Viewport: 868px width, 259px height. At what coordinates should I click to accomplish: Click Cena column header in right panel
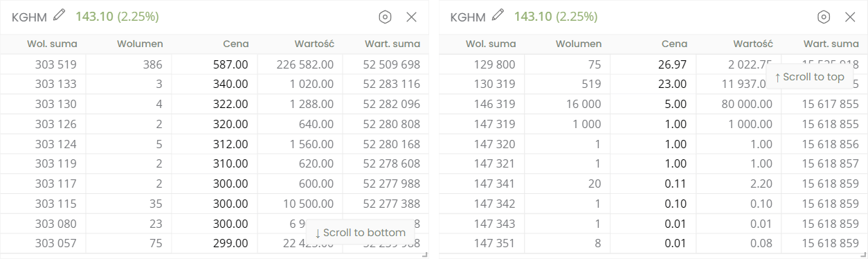pyautogui.click(x=674, y=44)
